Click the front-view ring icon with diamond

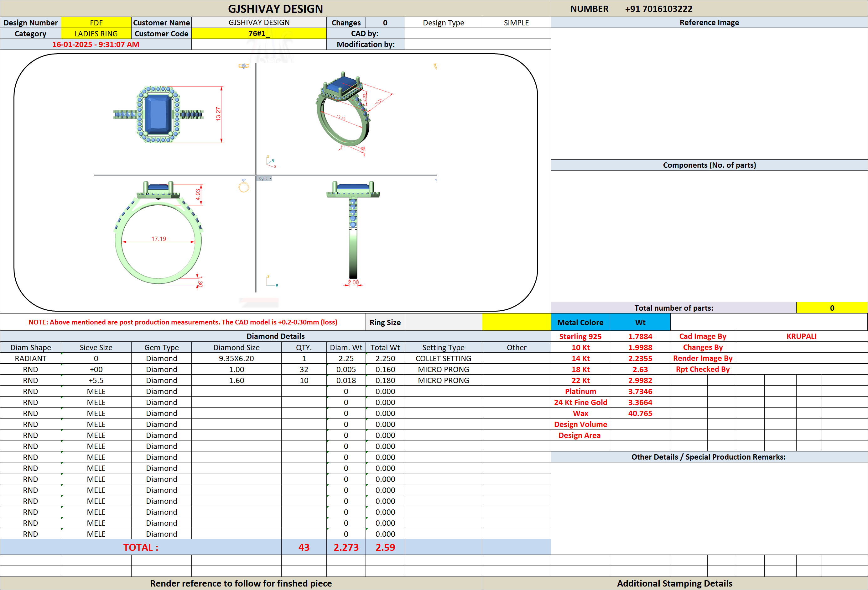243,186
